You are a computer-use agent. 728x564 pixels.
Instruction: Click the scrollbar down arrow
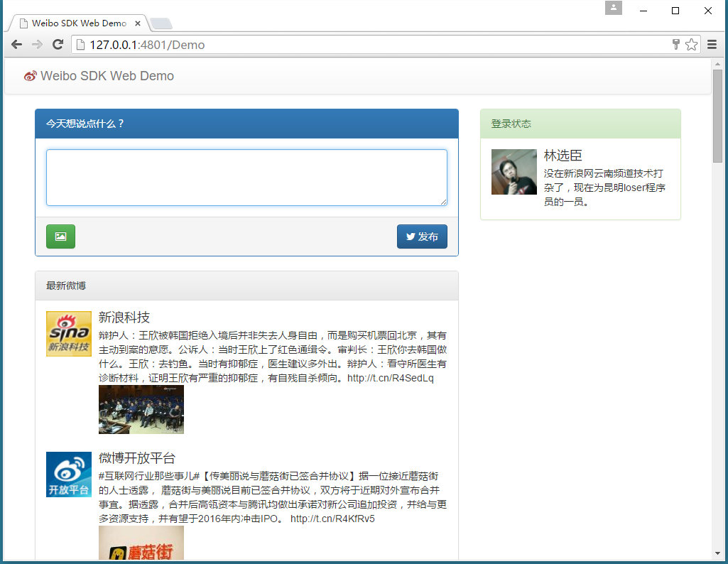718,553
